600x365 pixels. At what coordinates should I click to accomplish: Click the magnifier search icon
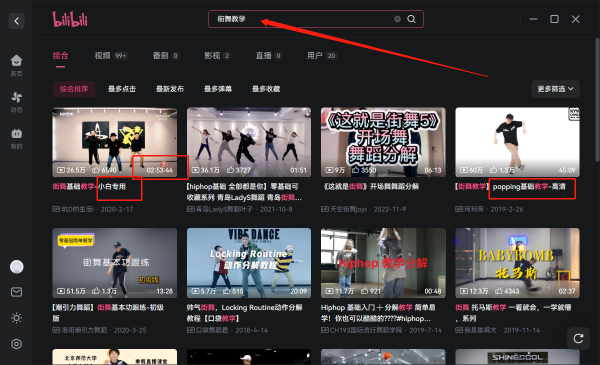point(411,19)
